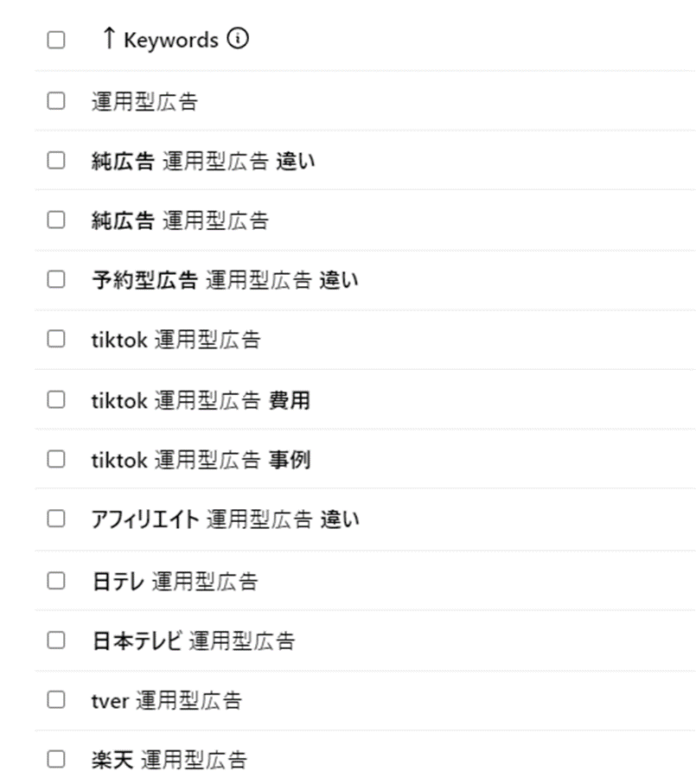This screenshot has width=696, height=784.
Task: Toggle the select-all checkbox in header
Action: [x=56, y=40]
